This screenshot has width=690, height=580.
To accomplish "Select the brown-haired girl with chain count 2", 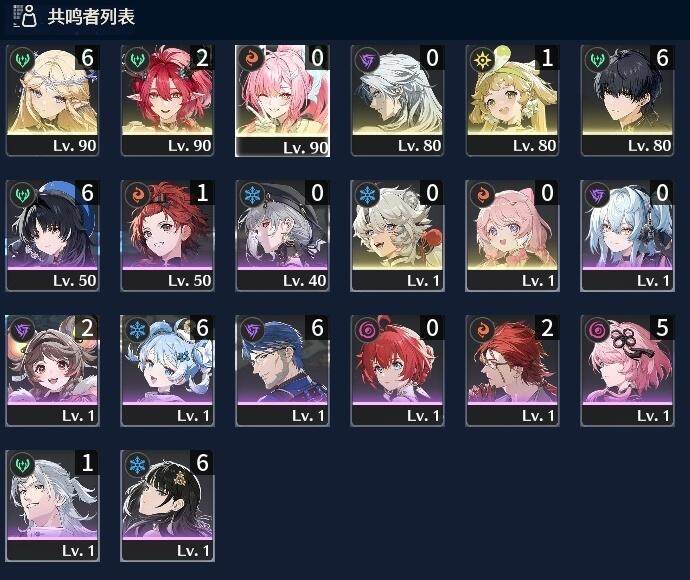I will coord(52,371).
